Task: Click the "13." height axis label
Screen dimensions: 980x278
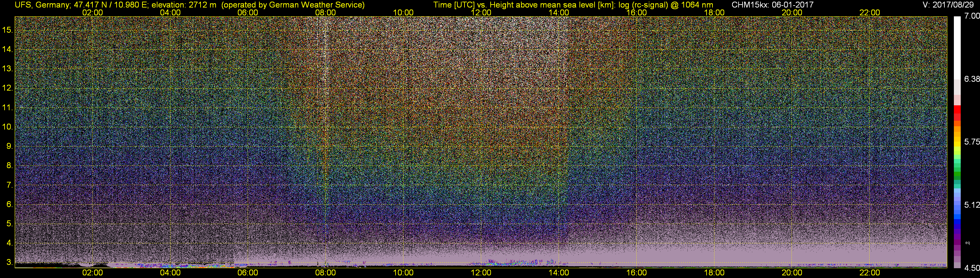Action: click(7, 69)
